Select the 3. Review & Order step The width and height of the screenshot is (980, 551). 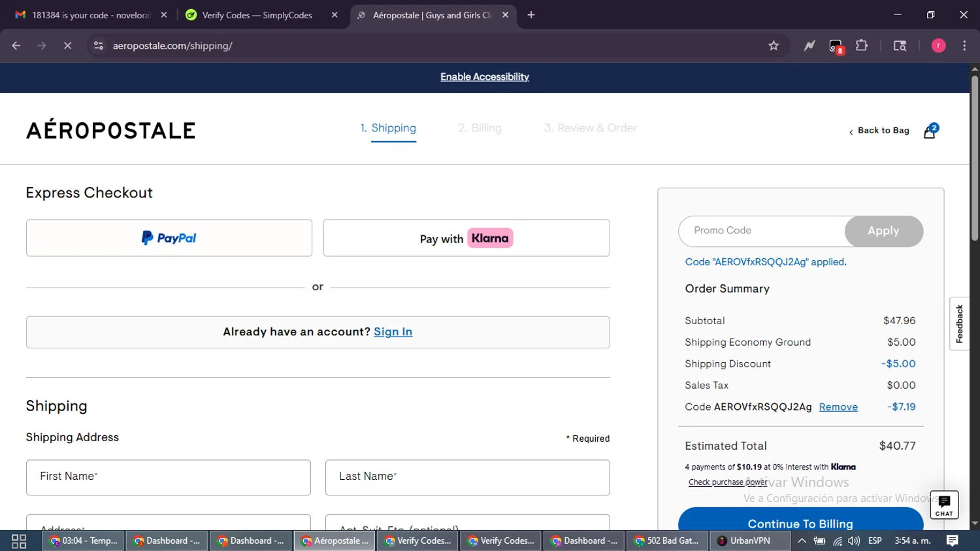[x=590, y=128]
